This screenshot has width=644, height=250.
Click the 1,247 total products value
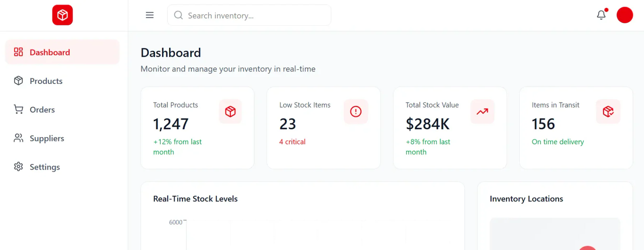(x=171, y=124)
